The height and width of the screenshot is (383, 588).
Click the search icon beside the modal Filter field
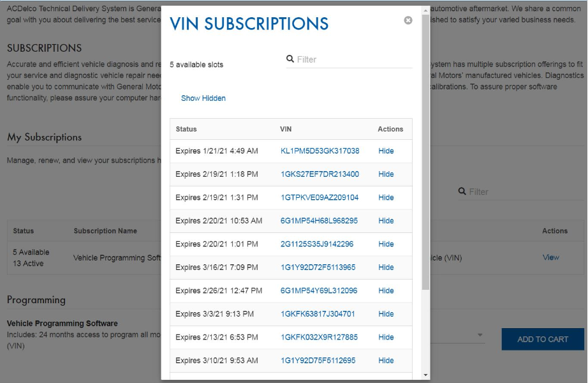tap(290, 59)
